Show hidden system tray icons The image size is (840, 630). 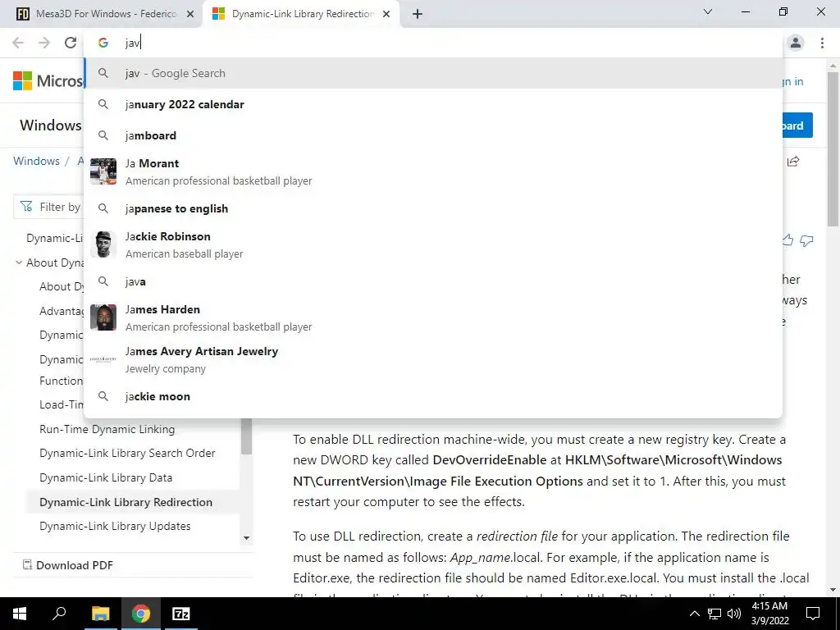[x=694, y=614]
